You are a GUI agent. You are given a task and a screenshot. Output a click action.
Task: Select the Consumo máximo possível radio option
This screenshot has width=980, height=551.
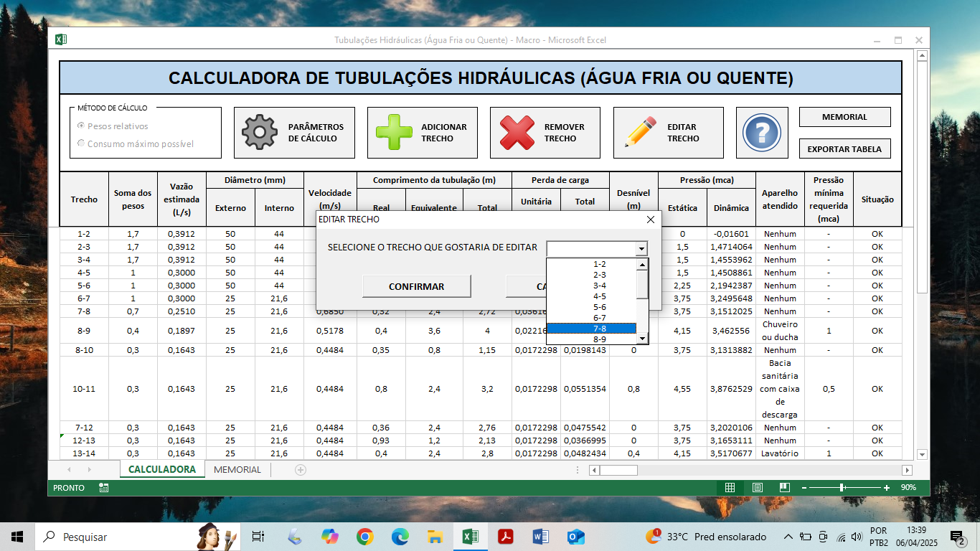click(x=81, y=143)
